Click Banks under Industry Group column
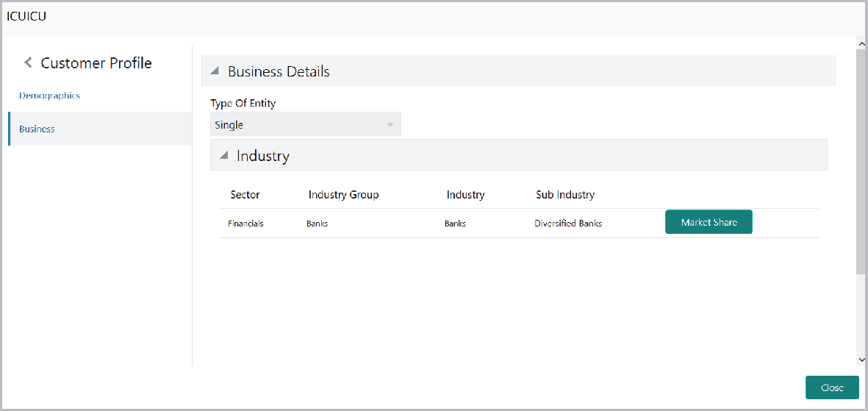This screenshot has height=411, width=868. [317, 224]
